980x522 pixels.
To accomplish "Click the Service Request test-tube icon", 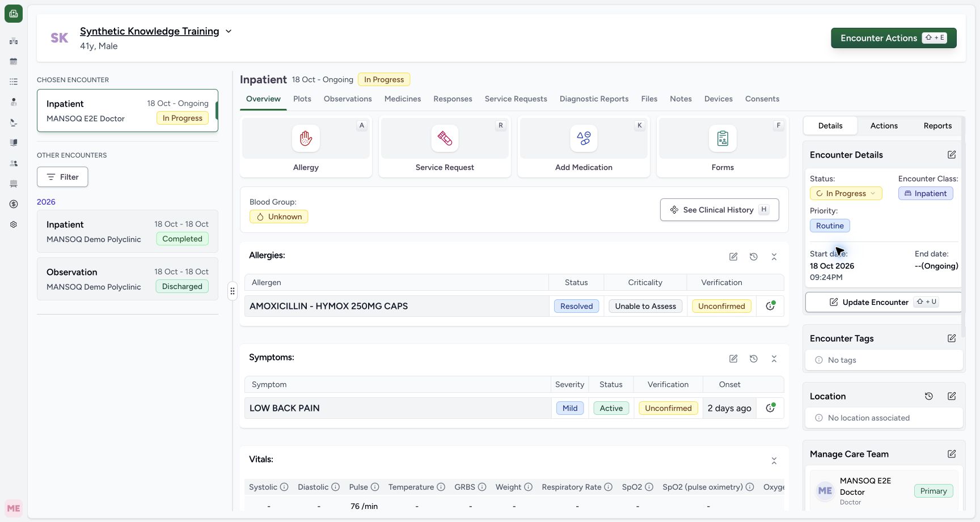I will click(x=445, y=138).
